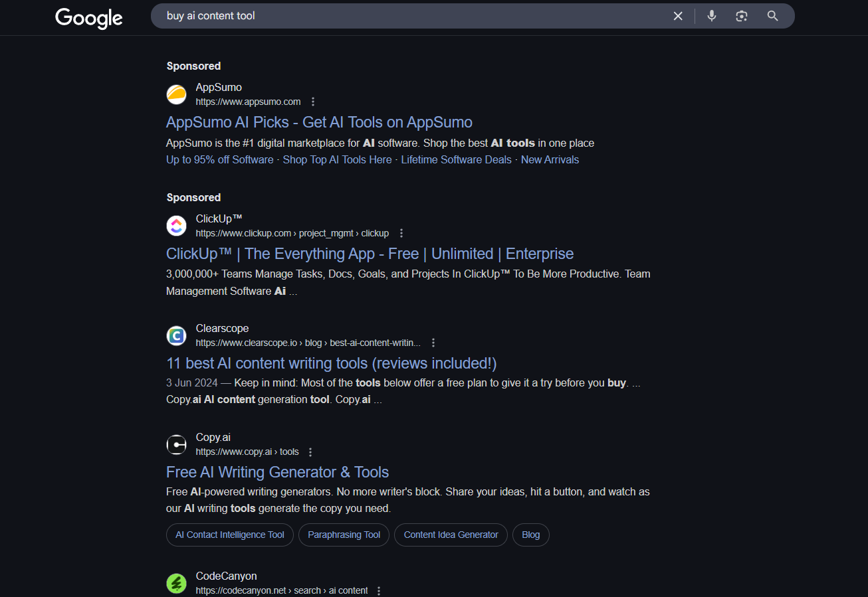
Task: Click 'Sponsored' label above ClickUp
Action: coord(193,197)
